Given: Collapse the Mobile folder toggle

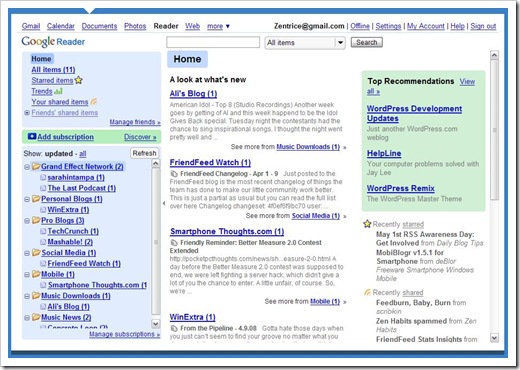Looking at the screenshot, I should click(27, 275).
